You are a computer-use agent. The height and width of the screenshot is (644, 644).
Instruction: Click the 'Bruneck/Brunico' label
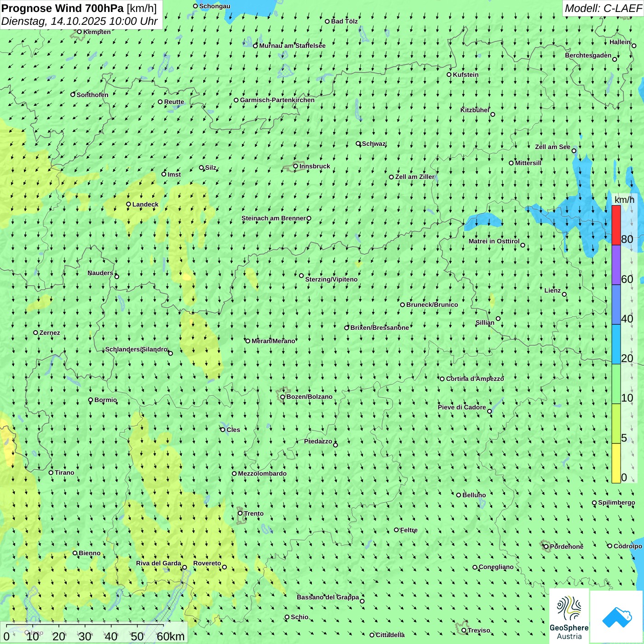[x=432, y=305]
